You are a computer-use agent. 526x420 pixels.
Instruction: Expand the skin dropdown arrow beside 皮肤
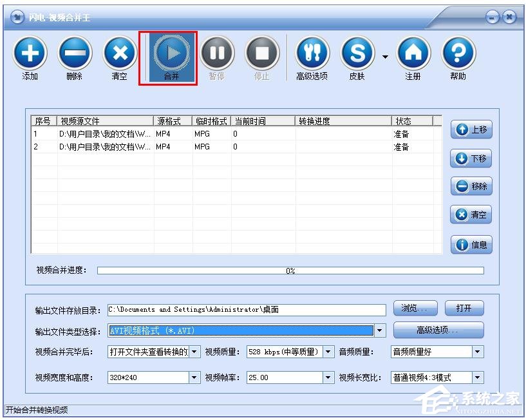(384, 57)
